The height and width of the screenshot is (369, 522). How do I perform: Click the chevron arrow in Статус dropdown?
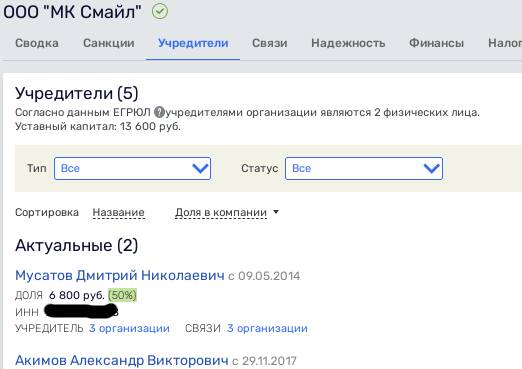pos(431,168)
